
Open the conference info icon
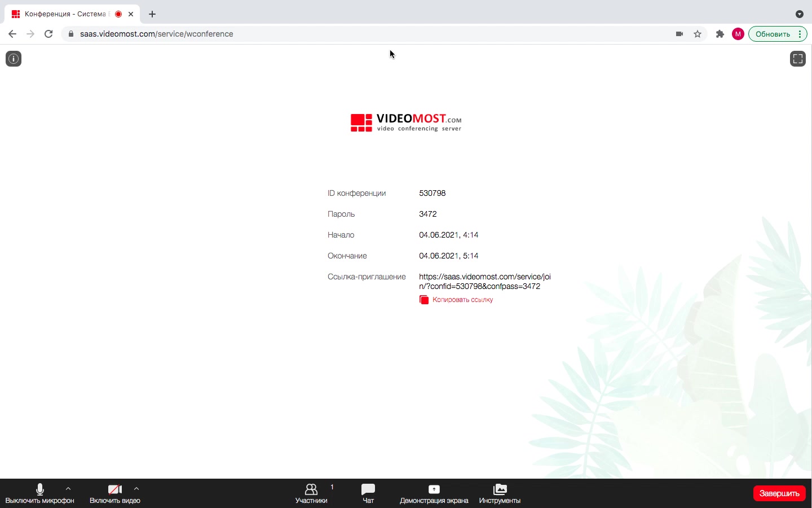click(14, 59)
